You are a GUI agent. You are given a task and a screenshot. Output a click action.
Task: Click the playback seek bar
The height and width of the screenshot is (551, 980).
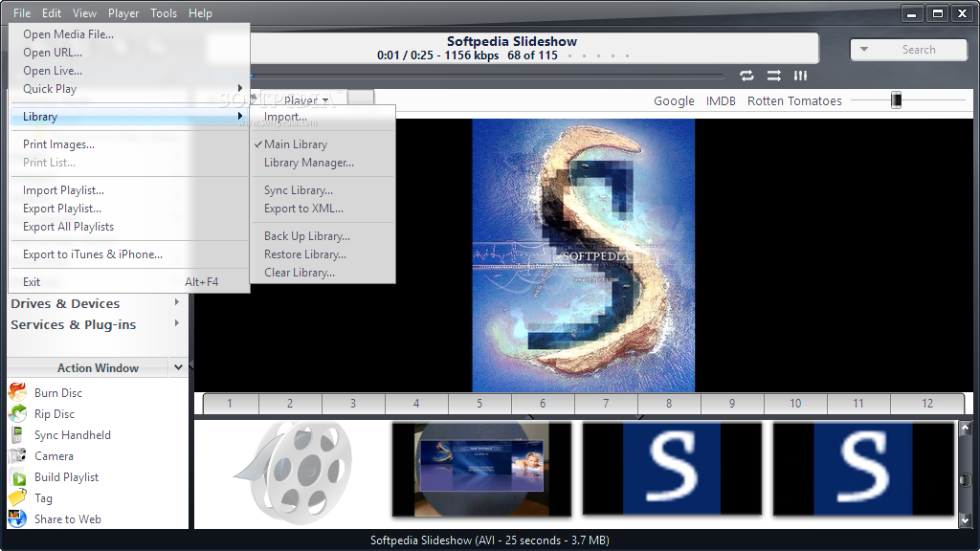(487, 77)
